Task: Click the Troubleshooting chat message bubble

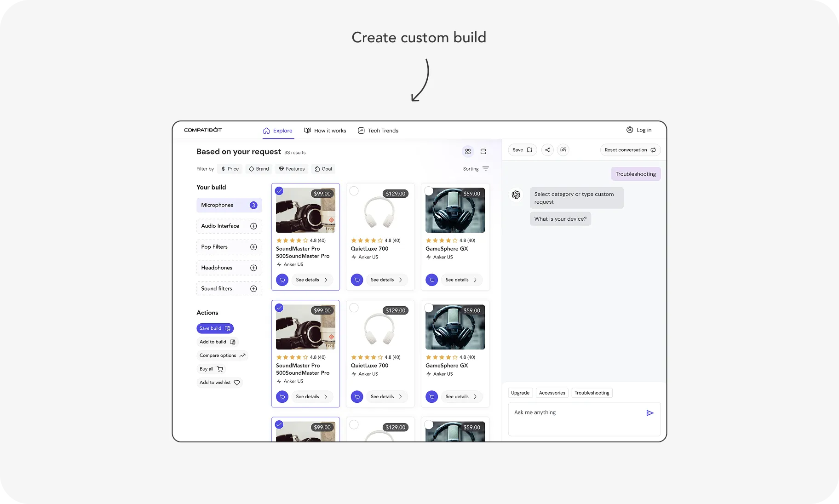Action: click(636, 174)
